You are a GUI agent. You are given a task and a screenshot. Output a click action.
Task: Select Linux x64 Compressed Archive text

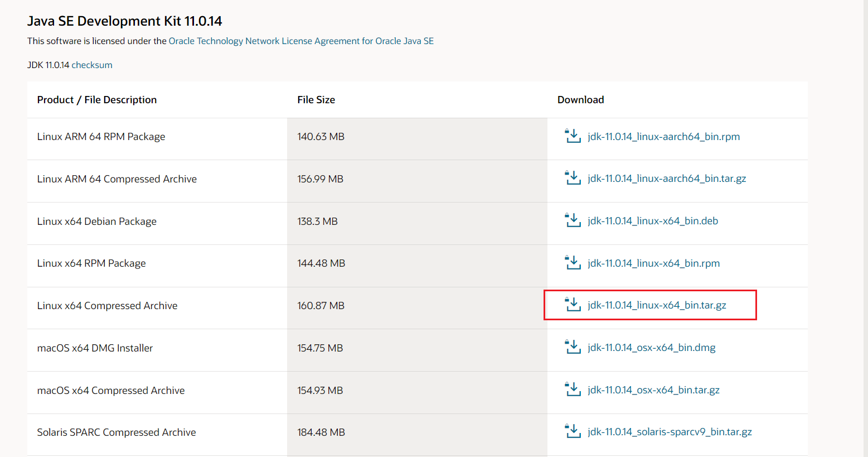click(x=107, y=306)
